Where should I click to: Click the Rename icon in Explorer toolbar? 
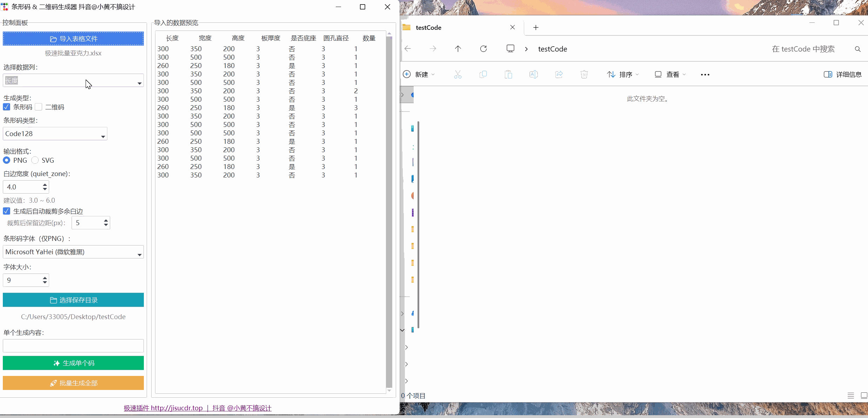(534, 74)
